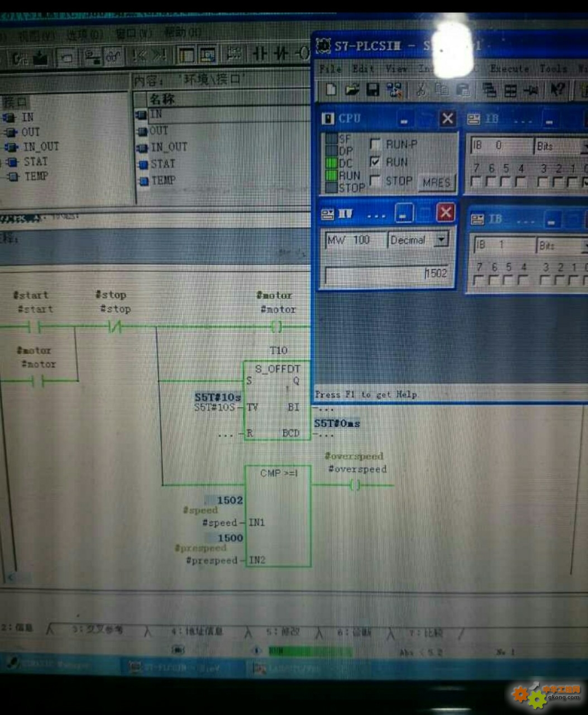Open the Decimal format dropdown for MW 100
This screenshot has height=715, width=588.
(x=442, y=240)
